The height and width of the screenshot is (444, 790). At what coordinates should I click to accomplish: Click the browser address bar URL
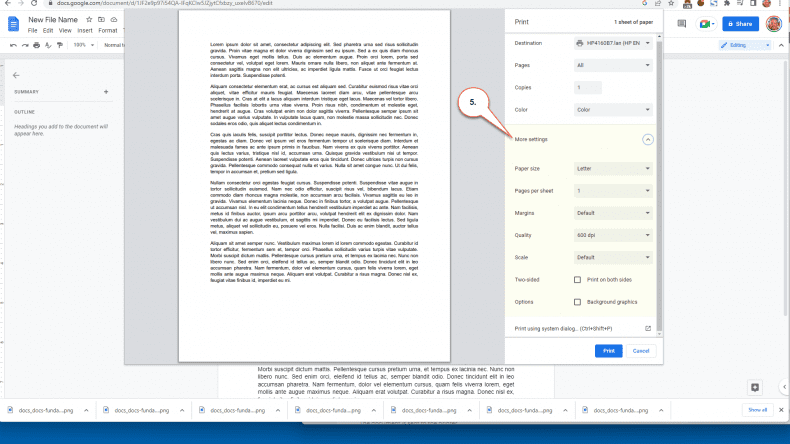pos(164,3)
